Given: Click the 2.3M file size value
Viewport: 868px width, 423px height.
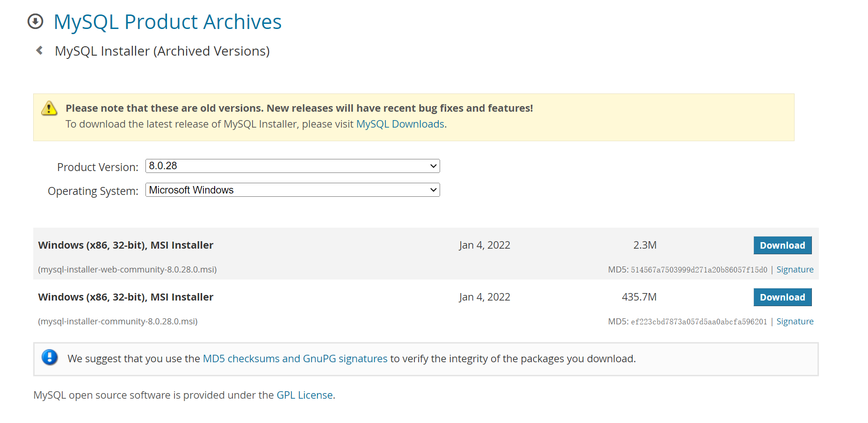Looking at the screenshot, I should click(645, 245).
